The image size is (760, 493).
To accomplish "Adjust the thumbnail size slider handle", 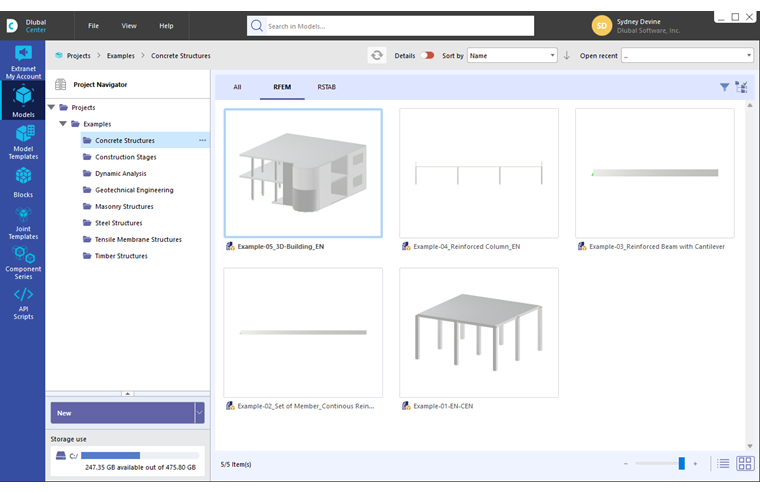I will click(x=681, y=463).
